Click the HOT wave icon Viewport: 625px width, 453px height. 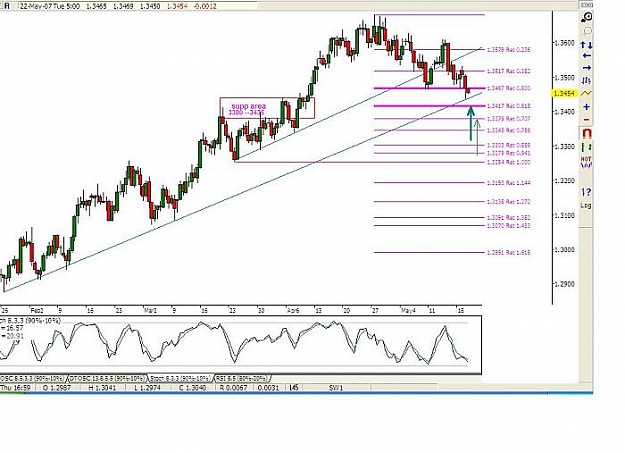coord(586,162)
